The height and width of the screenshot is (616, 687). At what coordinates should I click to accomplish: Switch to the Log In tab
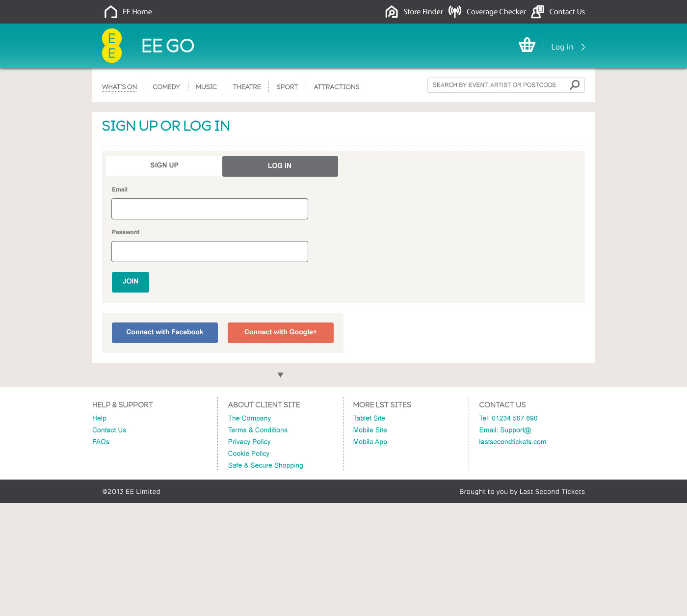(x=280, y=166)
